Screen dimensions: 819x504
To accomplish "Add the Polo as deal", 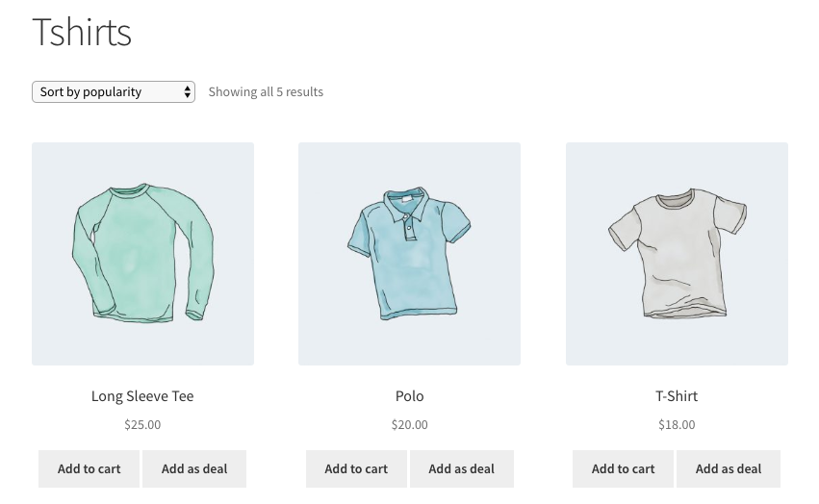I will [x=462, y=469].
